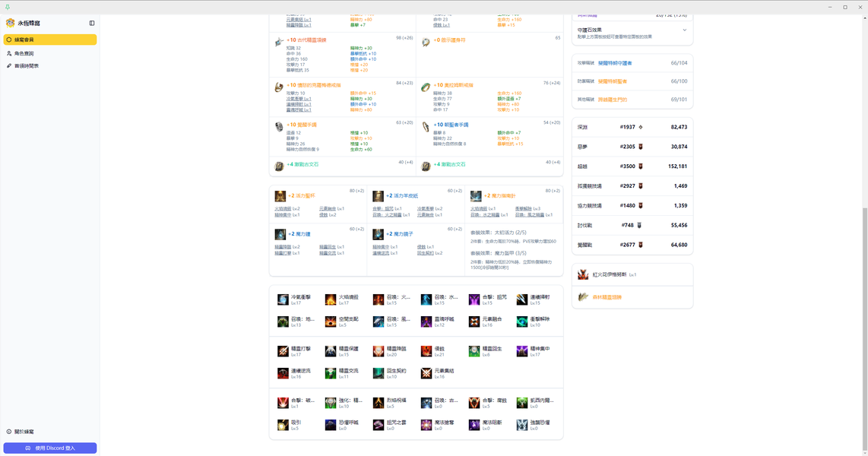Click the 烈焰祝福 Lv.5 skill icon

tap(378, 403)
